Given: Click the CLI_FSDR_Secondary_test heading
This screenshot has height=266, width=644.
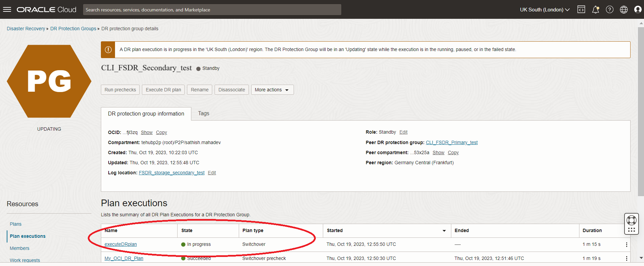Looking at the screenshot, I should [x=146, y=68].
